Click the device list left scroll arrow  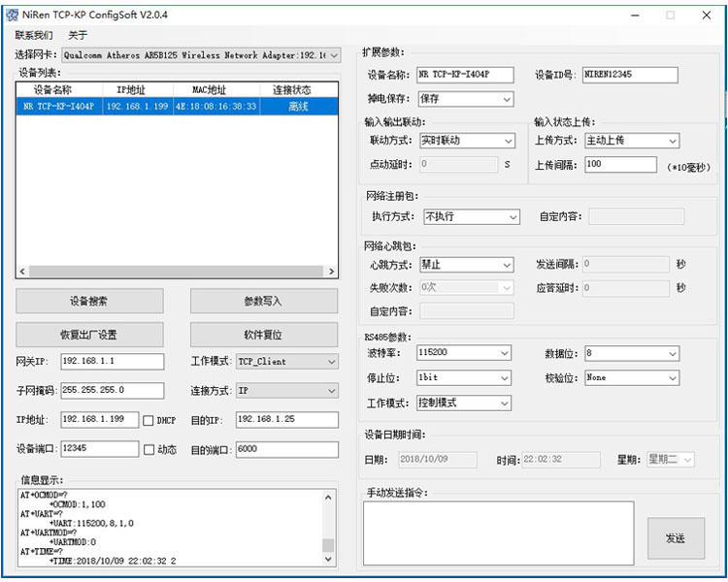22,271
